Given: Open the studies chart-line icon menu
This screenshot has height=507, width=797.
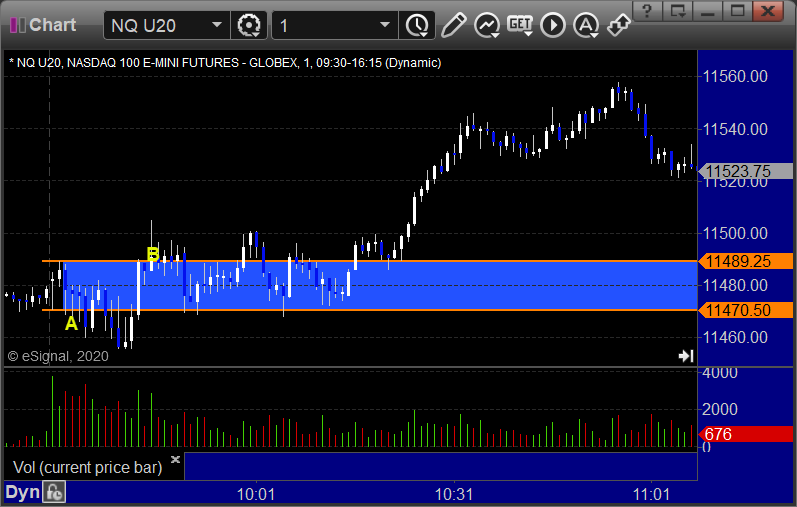Looking at the screenshot, I should pos(486,25).
